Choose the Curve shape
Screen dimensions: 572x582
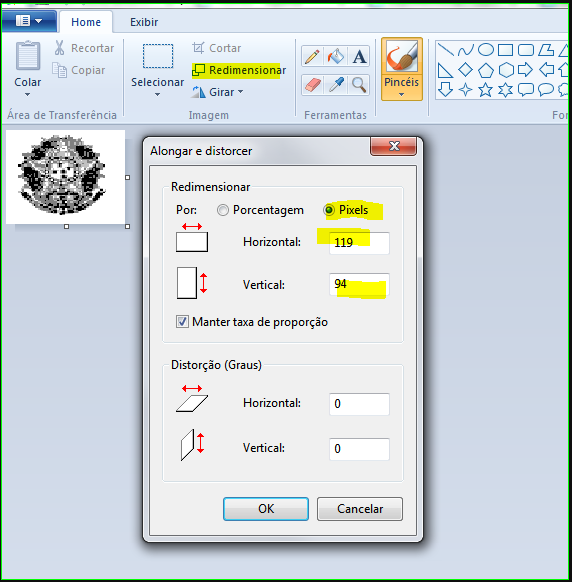(x=465, y=49)
